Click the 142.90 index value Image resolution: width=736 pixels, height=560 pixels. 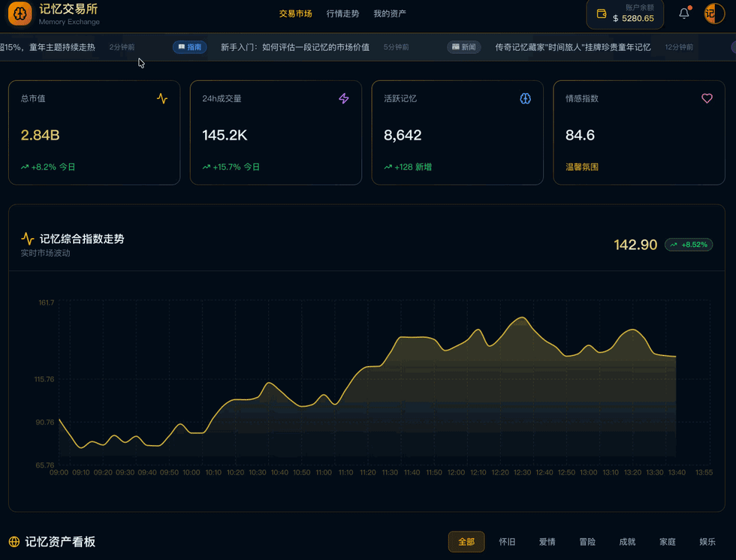[635, 245]
